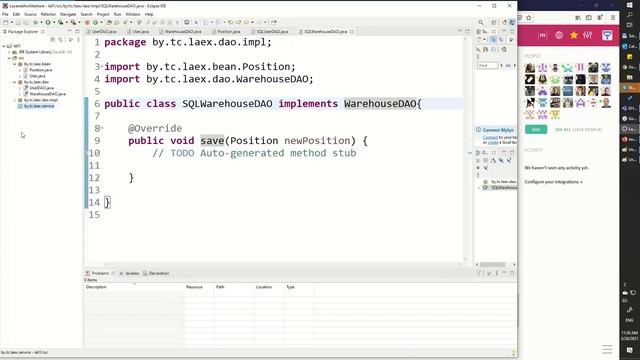Expand by.tc.laex.dao.impl package node

15,100
